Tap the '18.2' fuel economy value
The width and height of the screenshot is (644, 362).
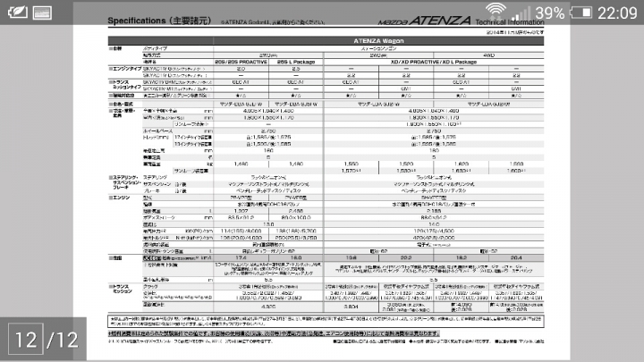tap(462, 257)
